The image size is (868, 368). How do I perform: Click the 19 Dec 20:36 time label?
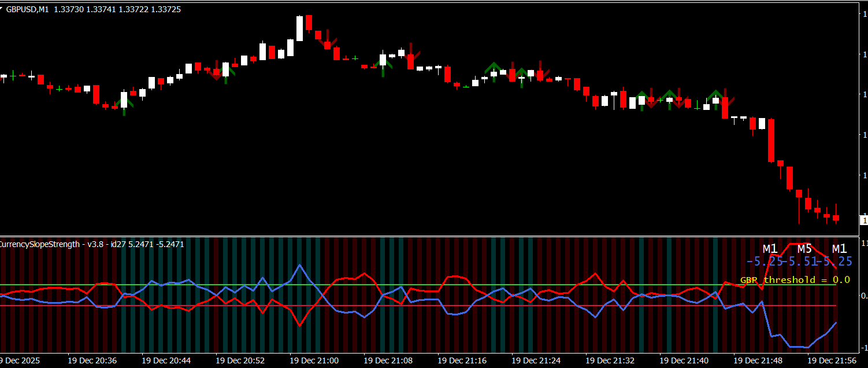pos(92,360)
